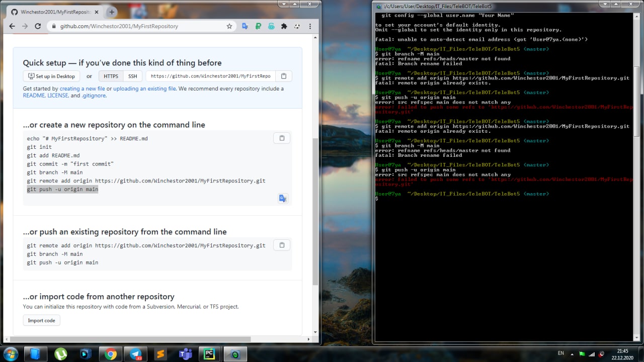Viewport: 644px width, 362px height.
Task: Open the green P extension icon
Action: point(258,26)
